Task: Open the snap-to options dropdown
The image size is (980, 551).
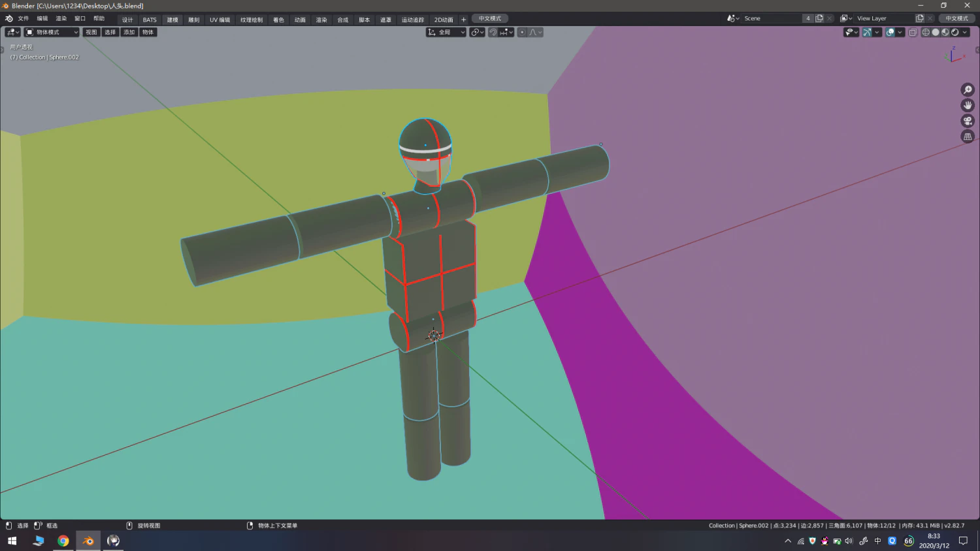Action: coord(506,32)
